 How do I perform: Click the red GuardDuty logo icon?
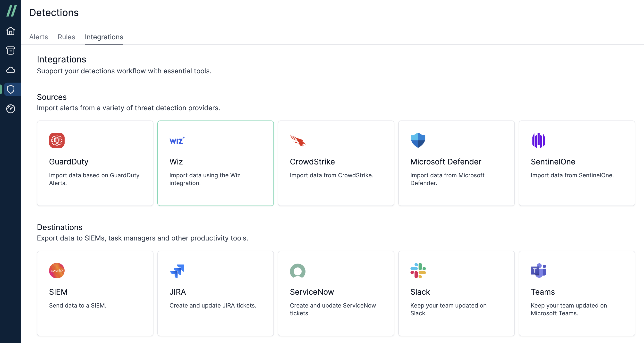point(57,140)
